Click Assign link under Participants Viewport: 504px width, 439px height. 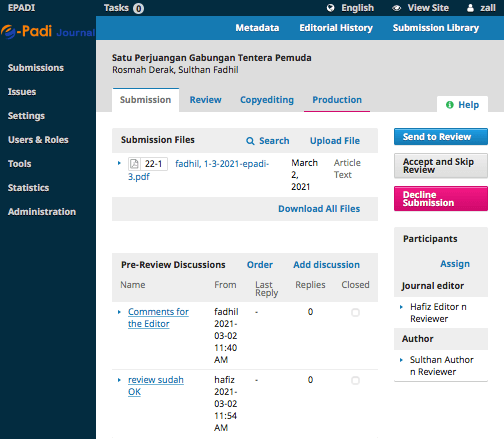455,264
